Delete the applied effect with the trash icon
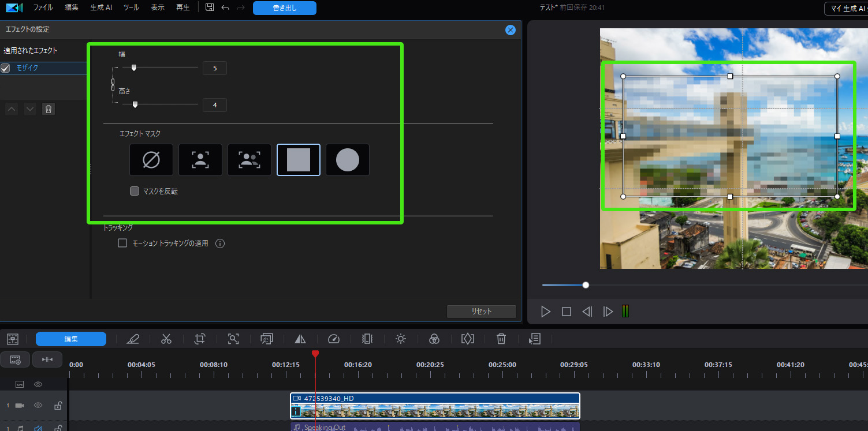Screen dimensions: 868x431 tap(49, 109)
